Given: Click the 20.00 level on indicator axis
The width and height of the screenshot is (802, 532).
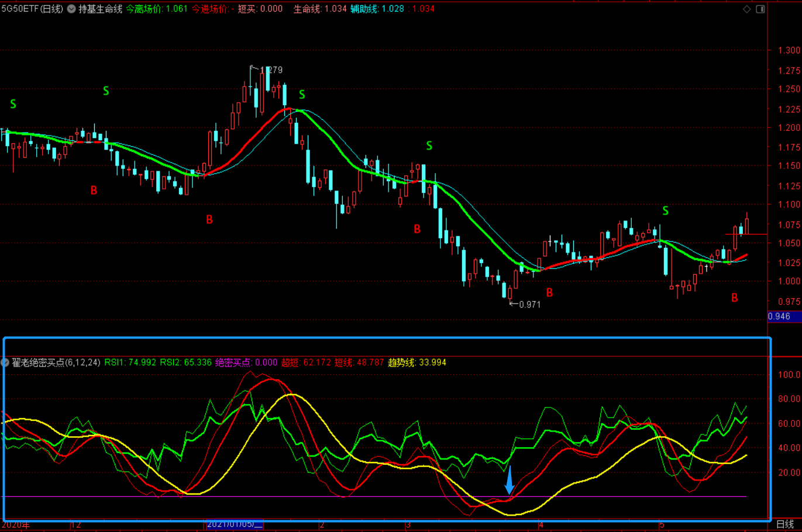Looking at the screenshot, I should pyautogui.click(x=789, y=472).
